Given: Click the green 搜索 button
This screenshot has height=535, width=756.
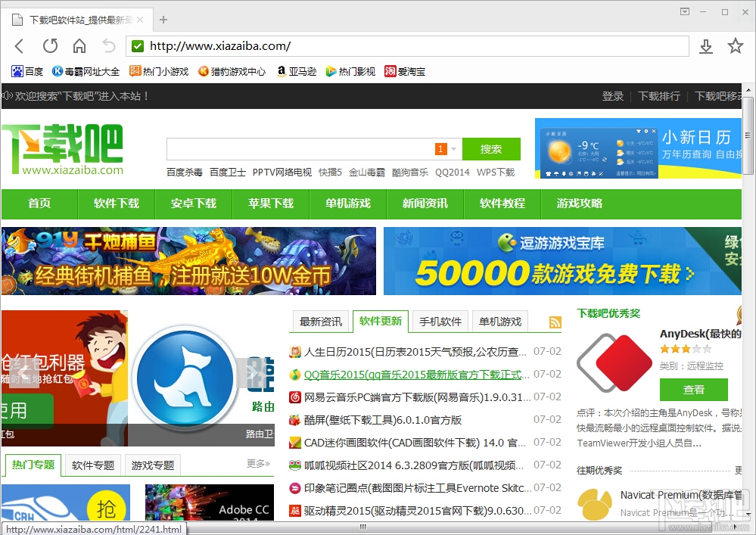Looking at the screenshot, I should (x=491, y=149).
